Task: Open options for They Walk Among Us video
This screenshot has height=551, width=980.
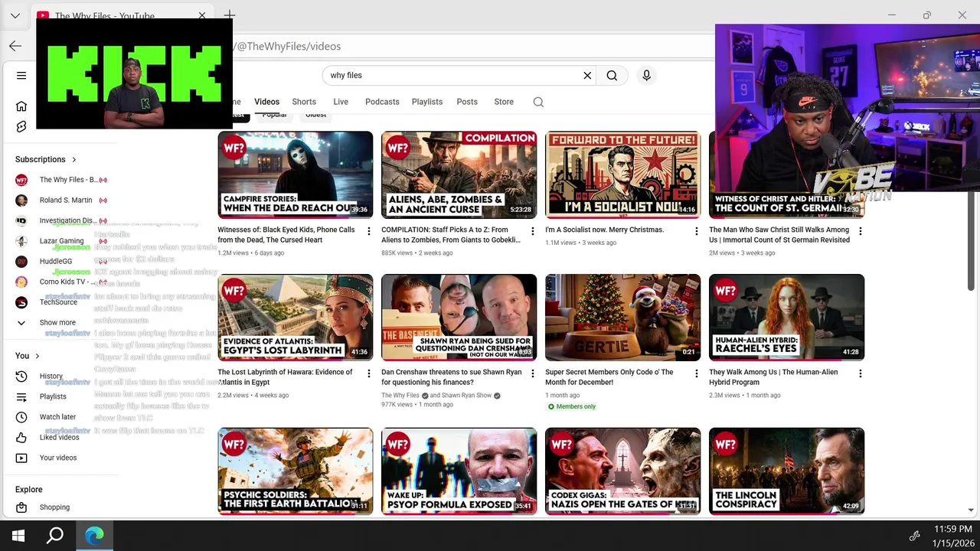Action: click(x=861, y=373)
